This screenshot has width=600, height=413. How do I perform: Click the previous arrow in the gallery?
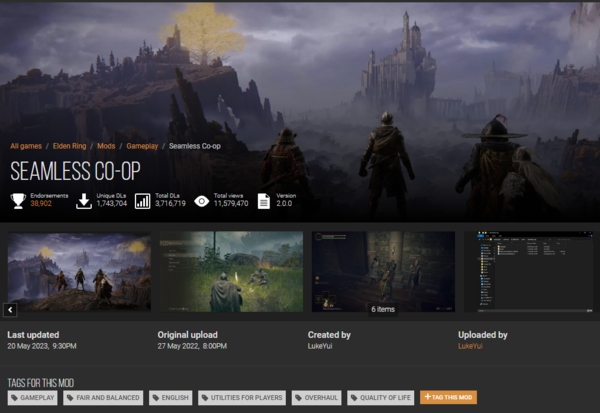10,310
